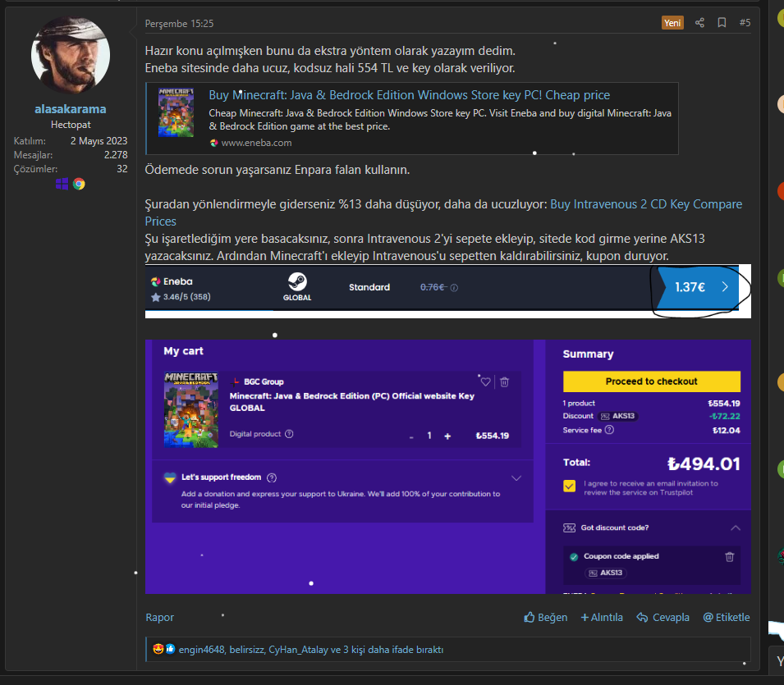Like the post with Beğen

tap(545, 618)
